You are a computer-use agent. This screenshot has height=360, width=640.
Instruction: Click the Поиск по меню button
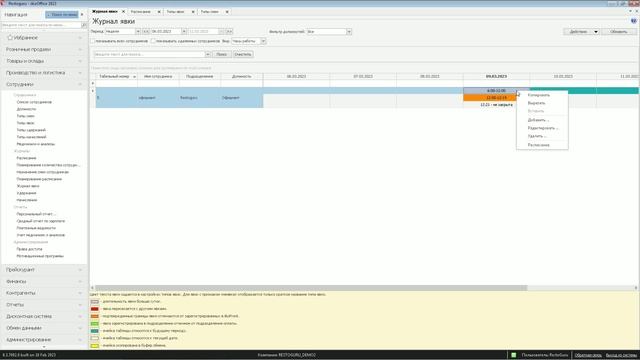[x=62, y=15]
